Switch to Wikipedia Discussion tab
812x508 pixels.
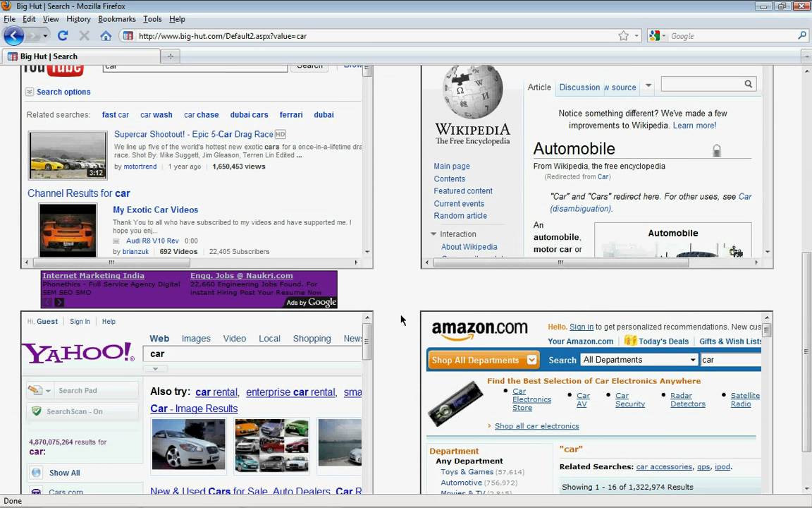(579, 87)
